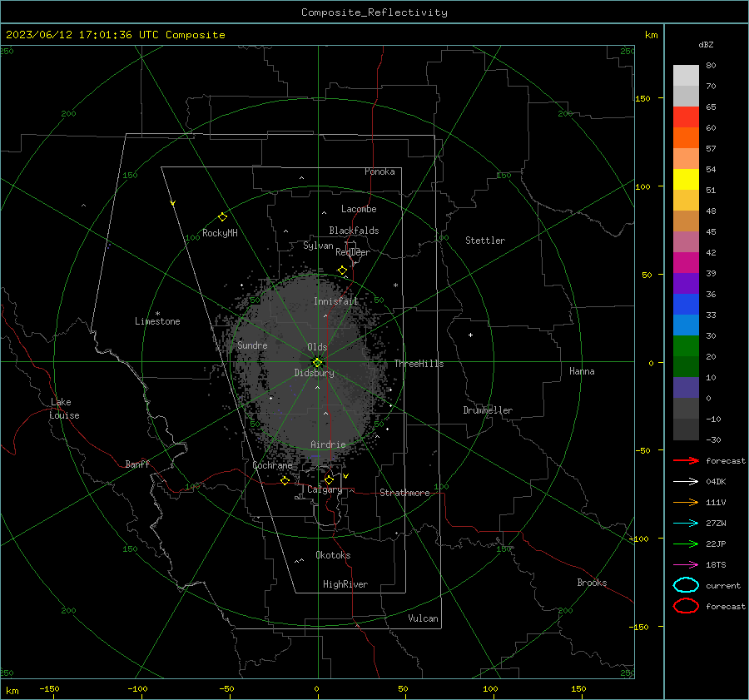Click the Ponoka town label
Image resolution: width=749 pixels, height=700 pixels.
coord(379,171)
